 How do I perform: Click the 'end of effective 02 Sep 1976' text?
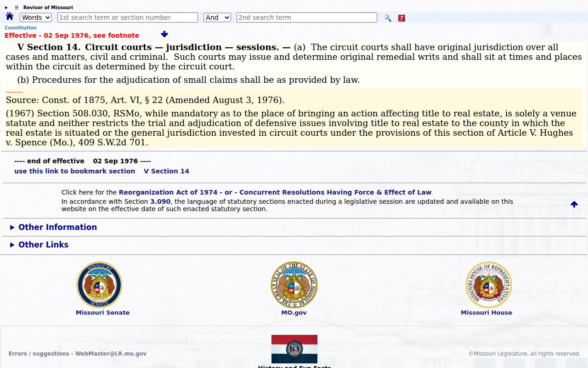pos(82,161)
